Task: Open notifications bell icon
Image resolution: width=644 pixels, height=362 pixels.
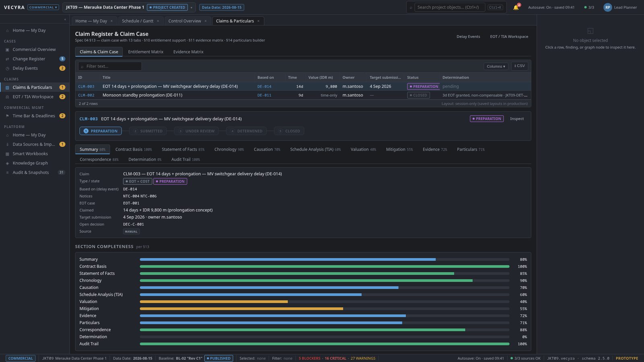Action: point(516,7)
